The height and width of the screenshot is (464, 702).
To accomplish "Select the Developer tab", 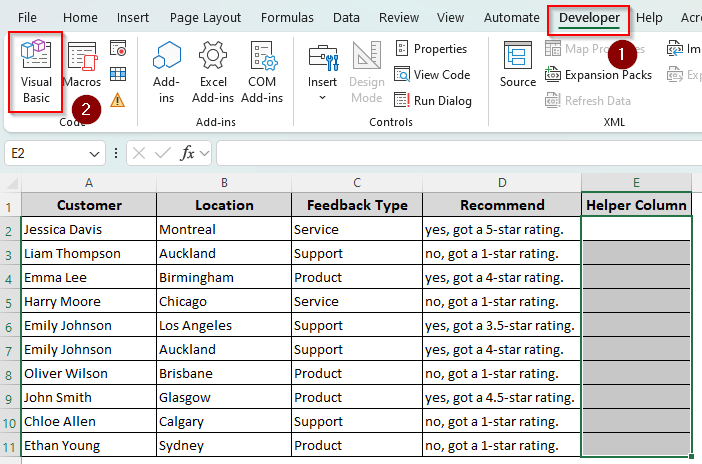I will tap(589, 18).
